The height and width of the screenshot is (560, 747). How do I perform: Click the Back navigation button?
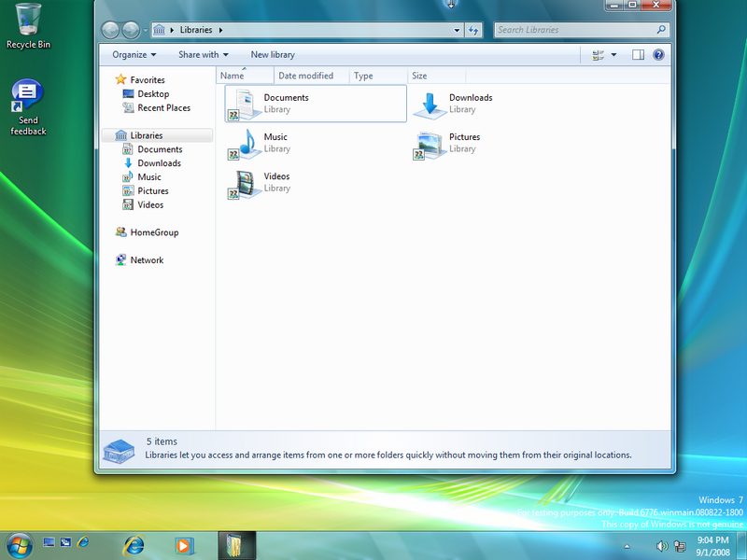point(110,30)
